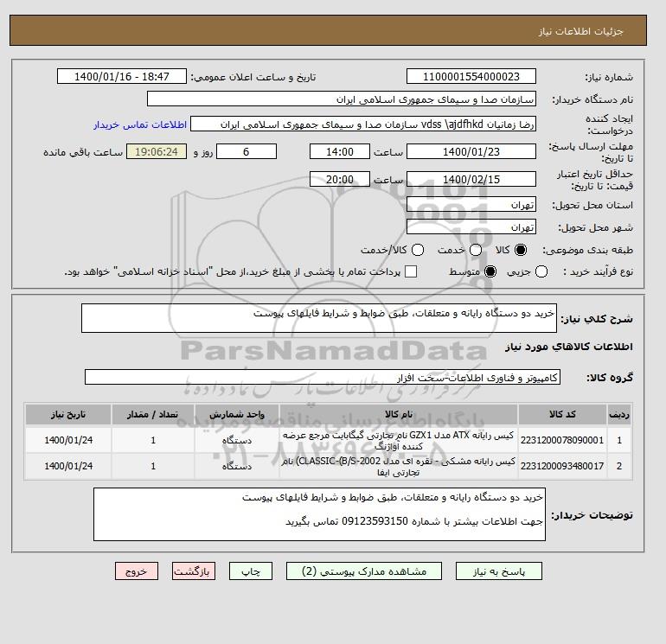Screen dimensions: 666x644
Task: Click the شرح کلی نیاز description box
Action: (x=318, y=318)
